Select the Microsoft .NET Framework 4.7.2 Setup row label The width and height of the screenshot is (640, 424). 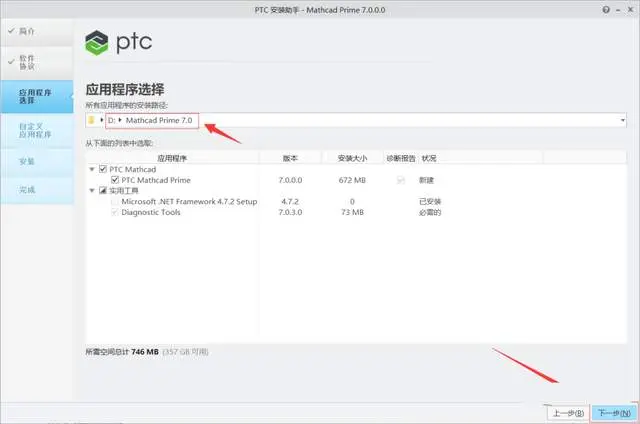[189, 201]
